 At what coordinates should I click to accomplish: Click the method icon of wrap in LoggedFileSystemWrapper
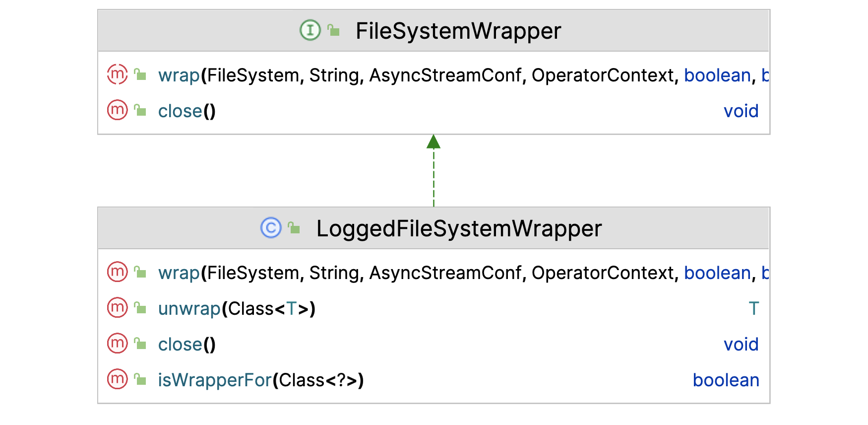118,272
